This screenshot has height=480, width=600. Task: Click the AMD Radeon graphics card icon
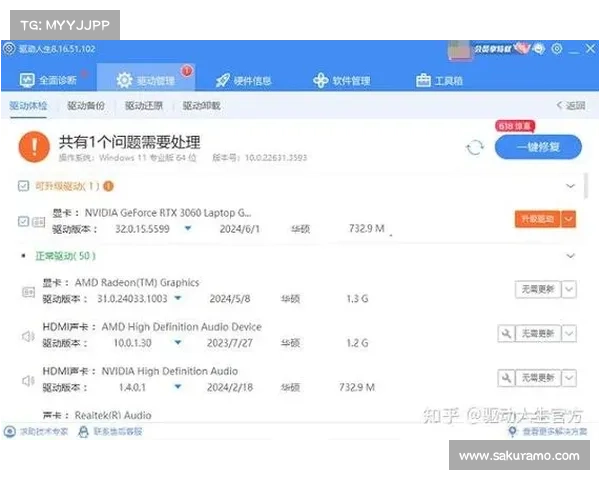point(28,292)
